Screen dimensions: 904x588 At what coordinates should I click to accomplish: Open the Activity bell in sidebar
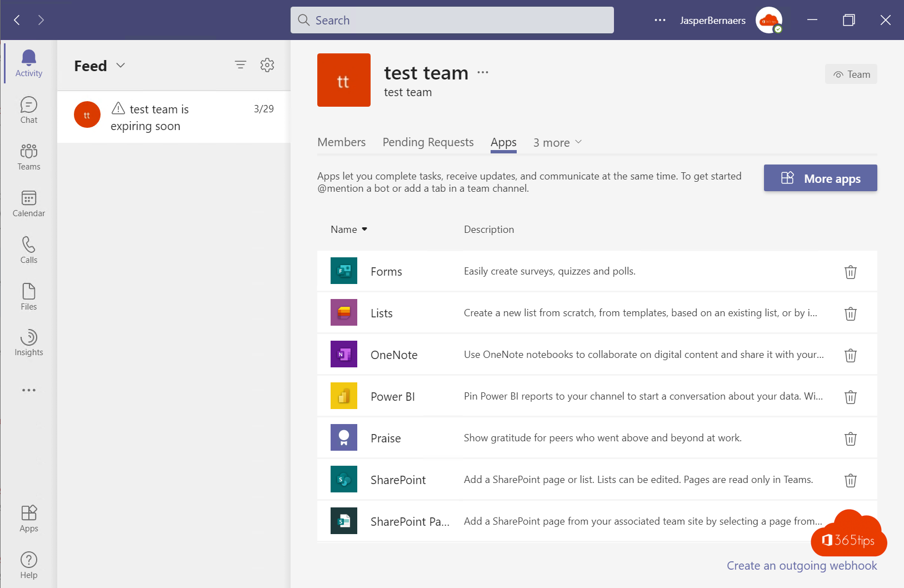(x=29, y=63)
